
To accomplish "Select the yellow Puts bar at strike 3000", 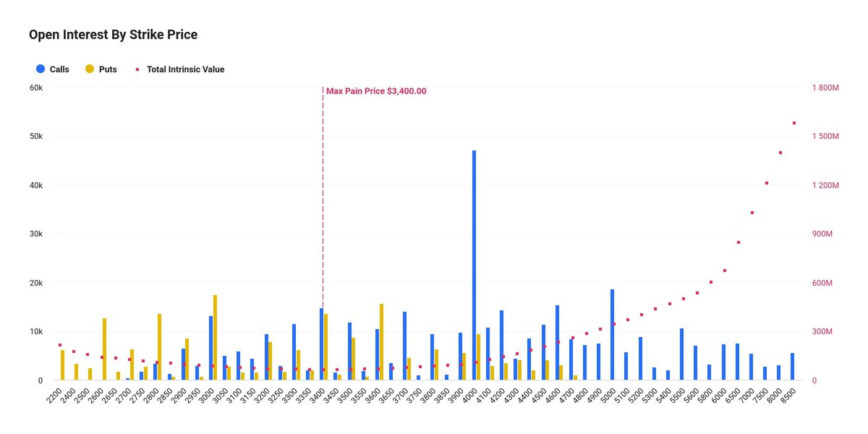I will [x=214, y=340].
